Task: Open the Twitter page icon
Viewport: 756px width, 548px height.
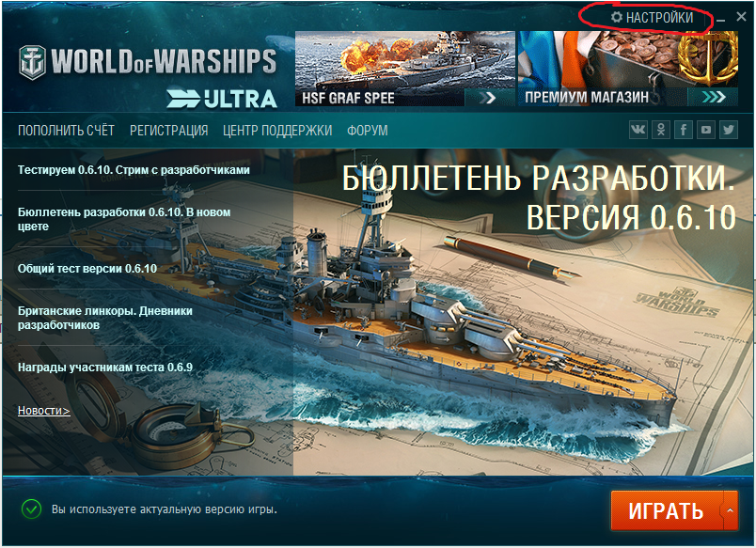Action: click(x=729, y=130)
